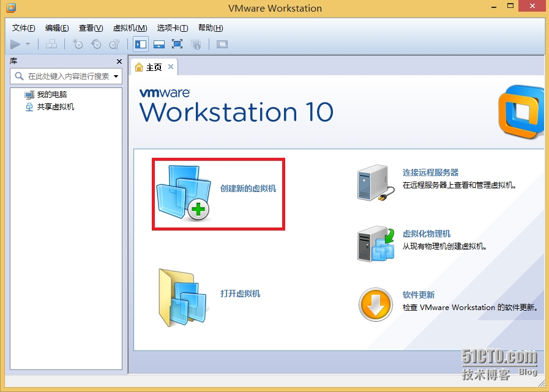Toggle the library sidebar view icon

141,44
